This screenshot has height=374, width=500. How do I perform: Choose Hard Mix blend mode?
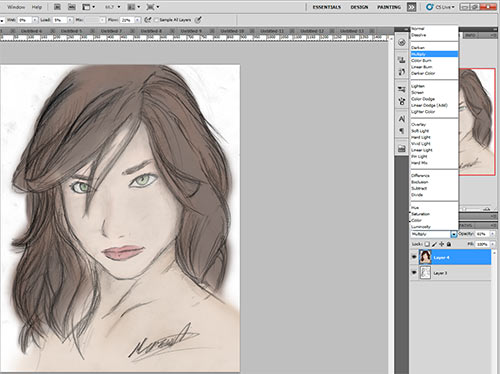click(x=434, y=163)
